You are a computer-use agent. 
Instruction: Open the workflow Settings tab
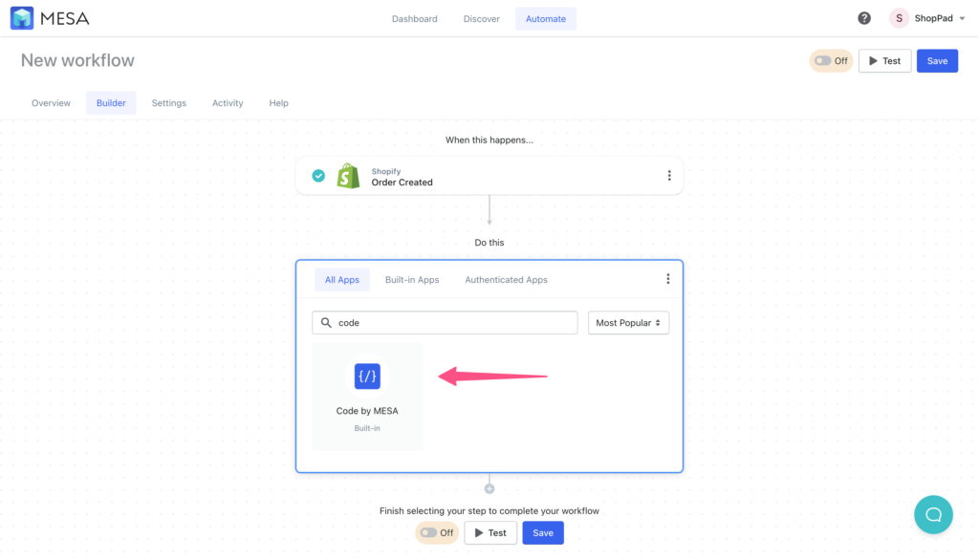pos(168,102)
